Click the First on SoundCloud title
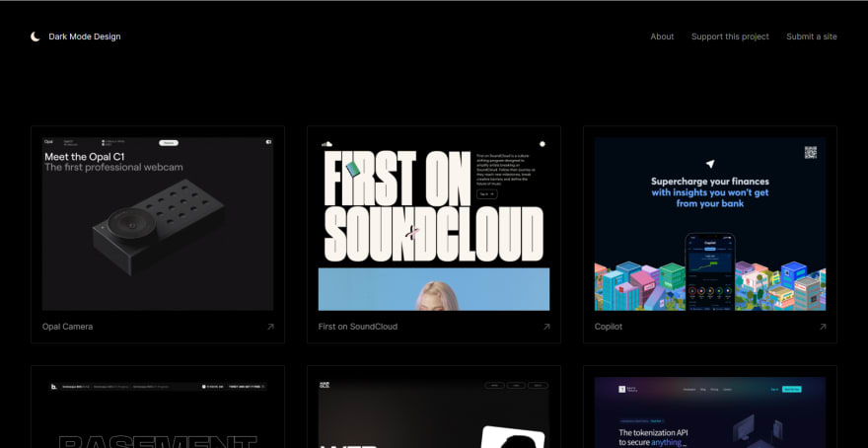 click(x=358, y=327)
